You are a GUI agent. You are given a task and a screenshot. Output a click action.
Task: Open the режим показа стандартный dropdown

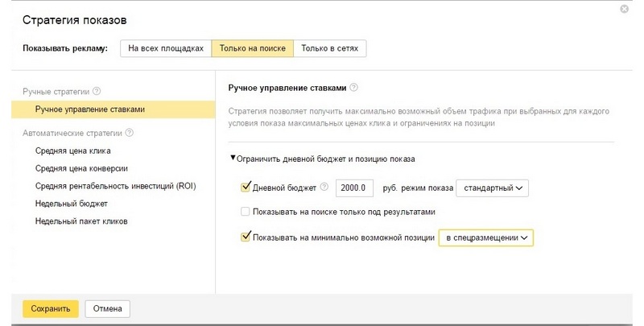click(493, 188)
